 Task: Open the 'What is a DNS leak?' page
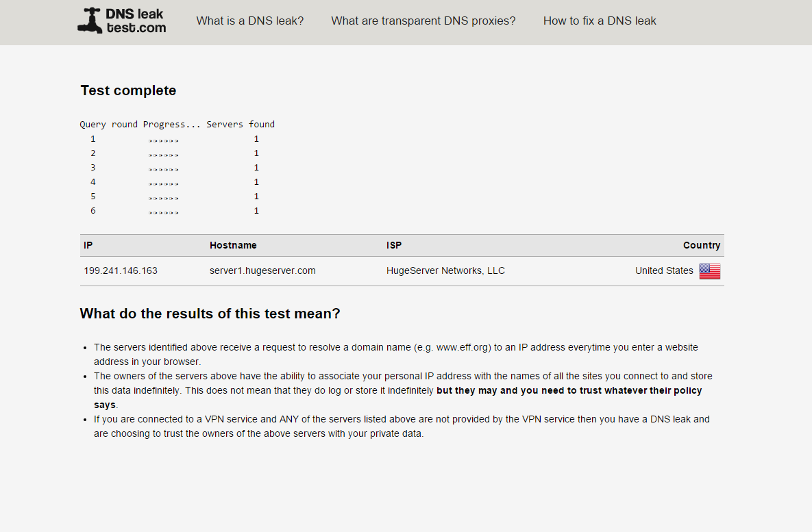pos(249,21)
